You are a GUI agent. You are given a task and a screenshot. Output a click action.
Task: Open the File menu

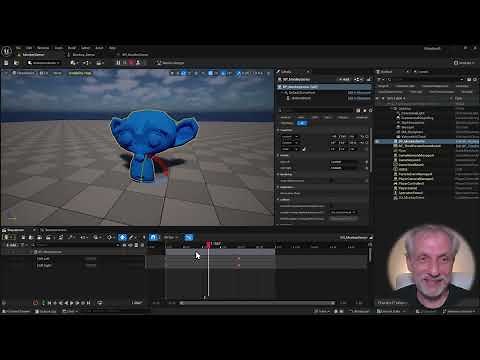click(x=18, y=48)
